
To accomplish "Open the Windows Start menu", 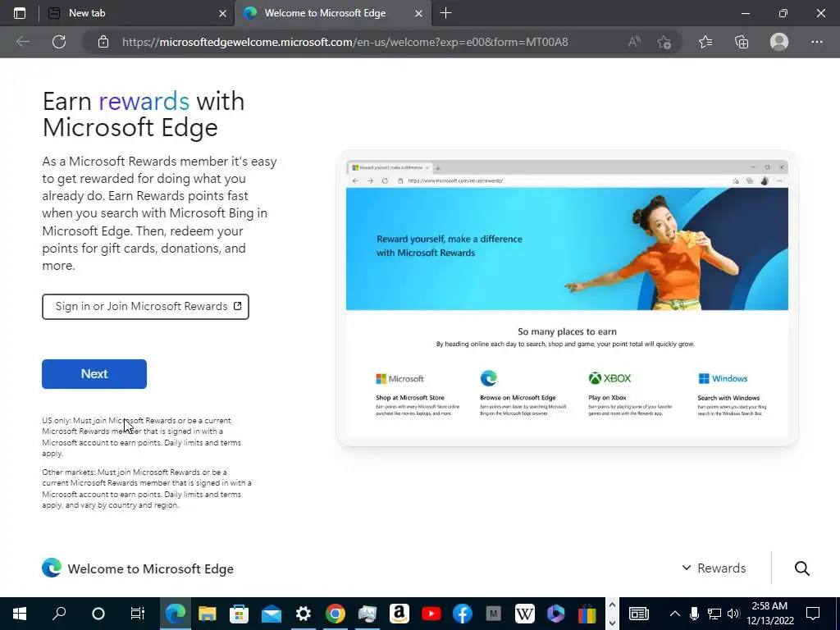I will (20, 614).
